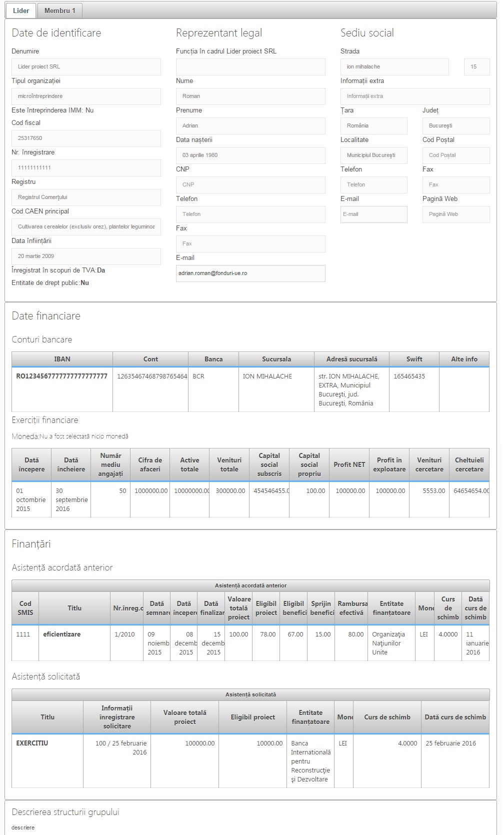Click the Prenume field 'Adrian'

click(x=250, y=126)
